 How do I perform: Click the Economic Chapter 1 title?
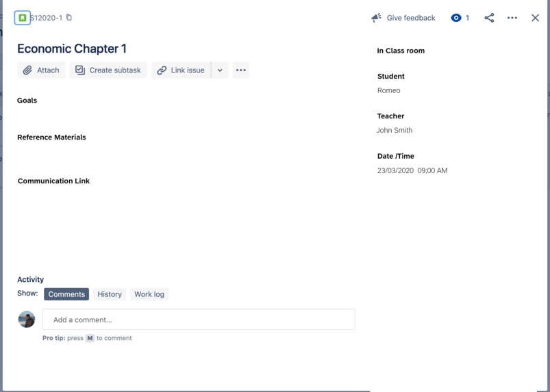click(x=71, y=49)
